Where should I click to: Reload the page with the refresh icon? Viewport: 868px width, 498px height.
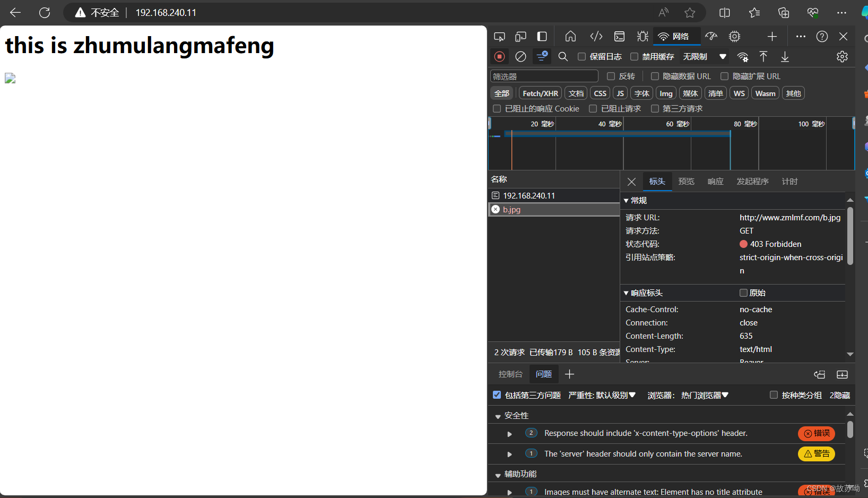click(x=45, y=12)
